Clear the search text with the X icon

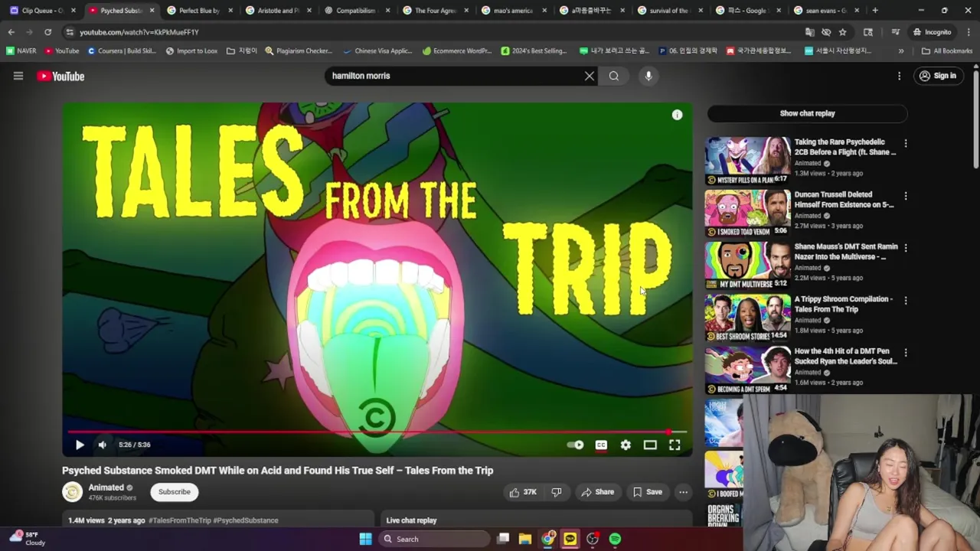click(590, 76)
